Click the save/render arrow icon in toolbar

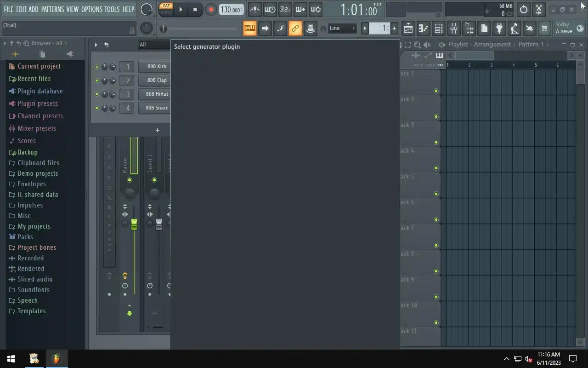[x=529, y=29]
